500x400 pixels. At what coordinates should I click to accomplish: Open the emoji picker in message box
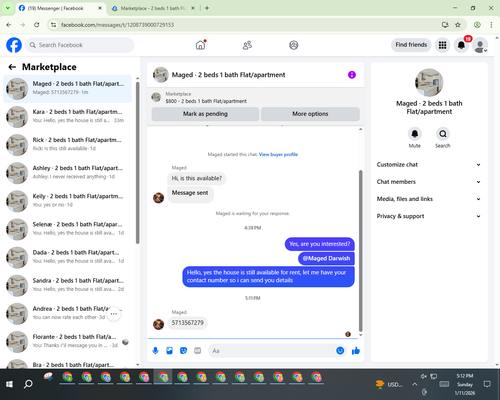click(x=340, y=351)
